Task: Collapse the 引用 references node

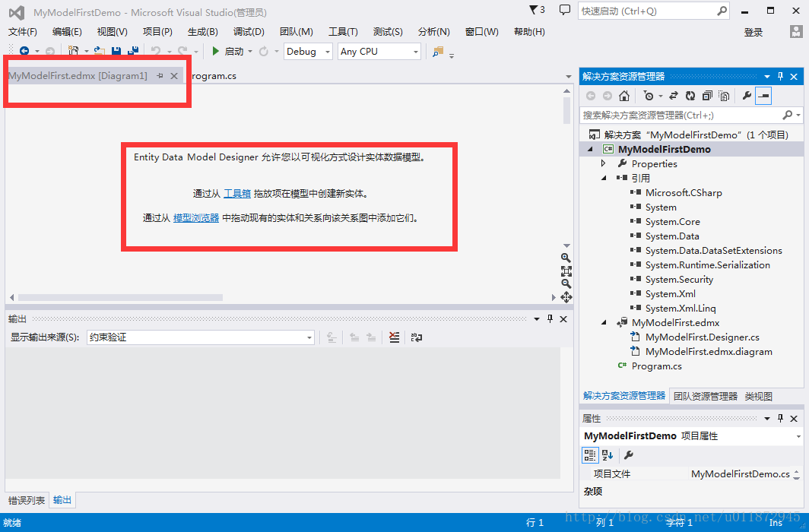Action: point(603,178)
